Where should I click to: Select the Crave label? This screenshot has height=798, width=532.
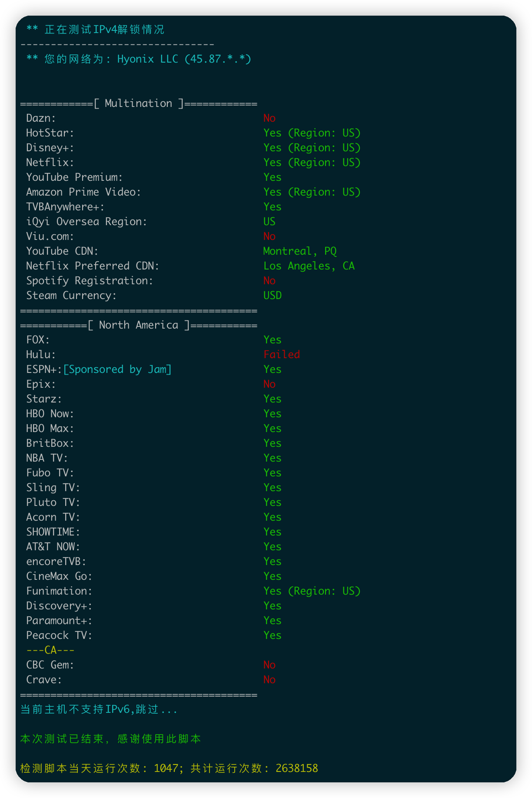pyautogui.click(x=44, y=680)
